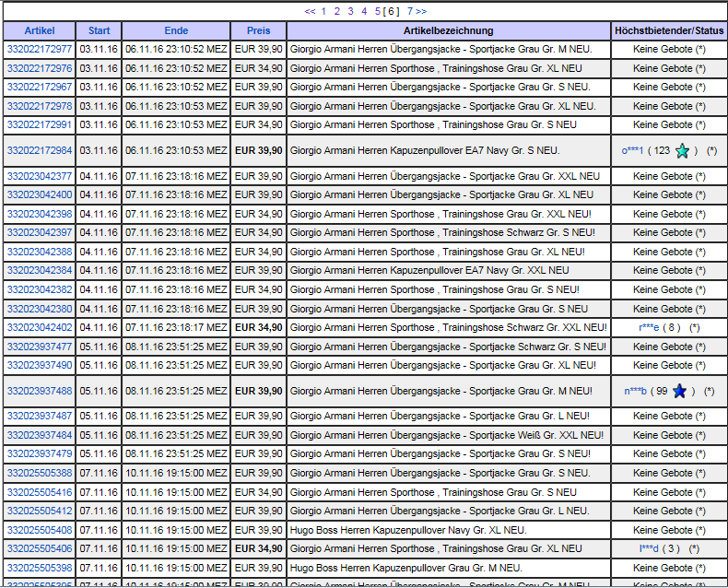The height and width of the screenshot is (588, 728).
Task: Select current page indicator [6]
Action: click(391, 11)
